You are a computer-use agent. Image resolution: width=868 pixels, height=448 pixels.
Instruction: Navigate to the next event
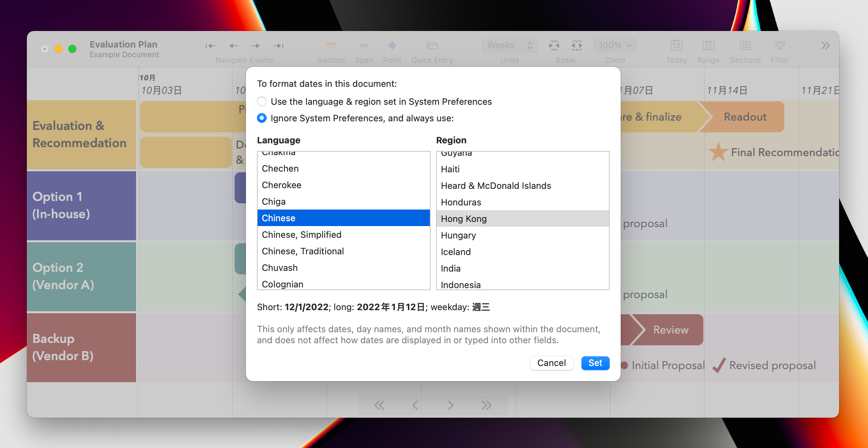255,45
